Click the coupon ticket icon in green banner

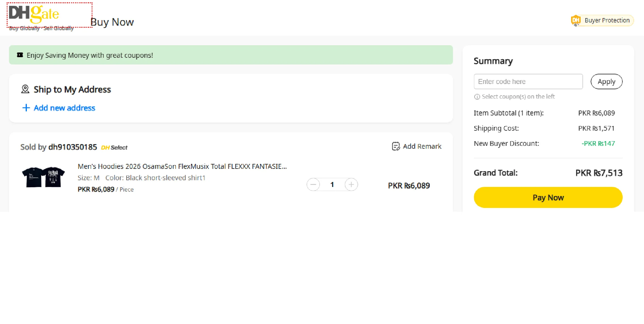click(20, 55)
